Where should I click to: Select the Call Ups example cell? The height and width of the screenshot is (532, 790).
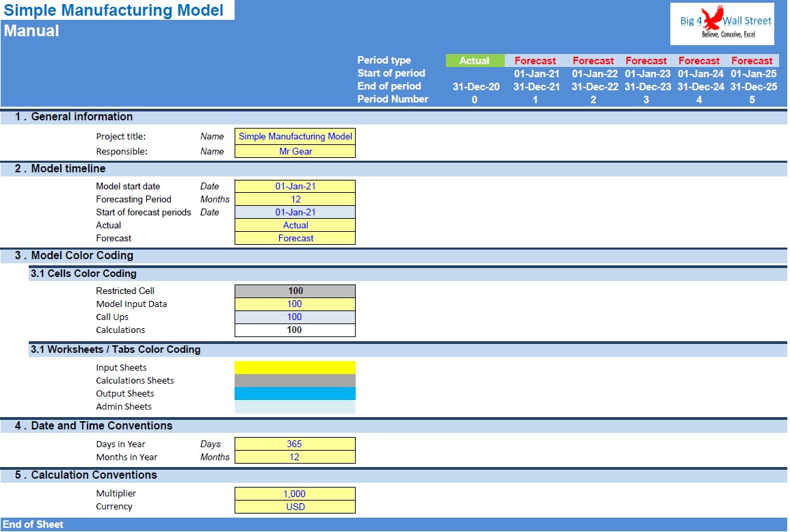point(295,317)
